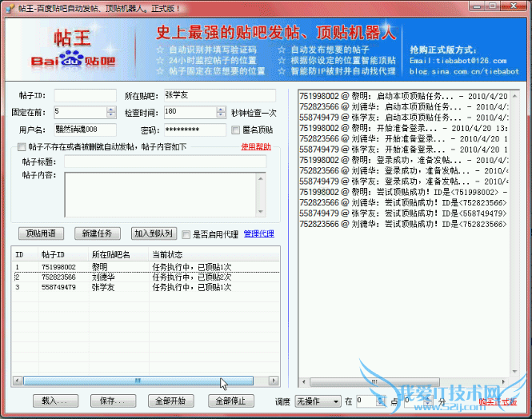
Task: Click the 加入到队列 button
Action: point(154,233)
